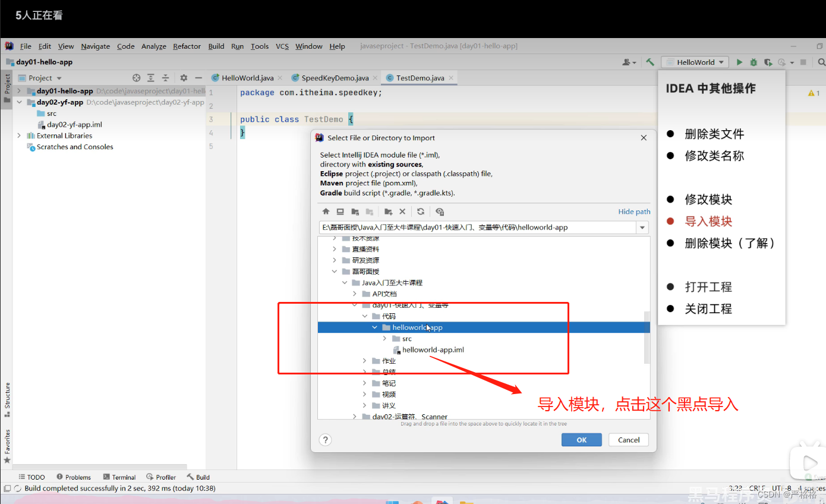The width and height of the screenshot is (826, 504).
Task: Click the import dialog file tree vertical scrollbar
Action: (x=647, y=337)
